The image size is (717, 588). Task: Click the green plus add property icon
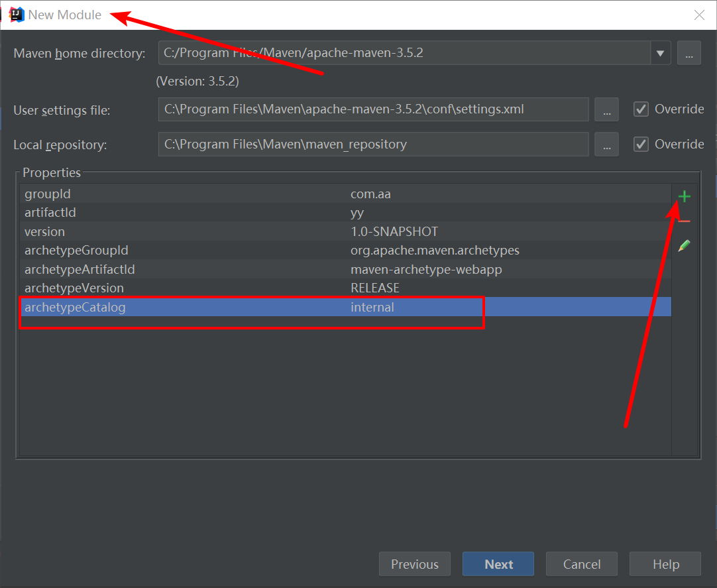684,197
